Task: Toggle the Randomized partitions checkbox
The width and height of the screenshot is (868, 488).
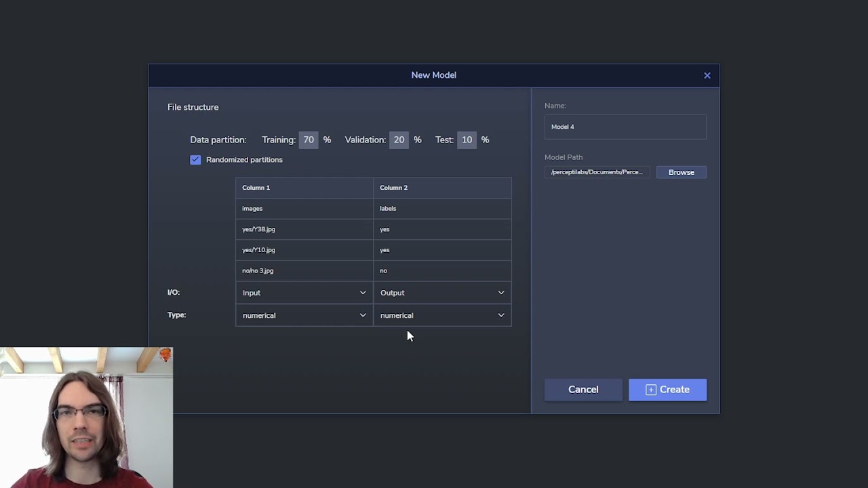Action: (x=195, y=160)
